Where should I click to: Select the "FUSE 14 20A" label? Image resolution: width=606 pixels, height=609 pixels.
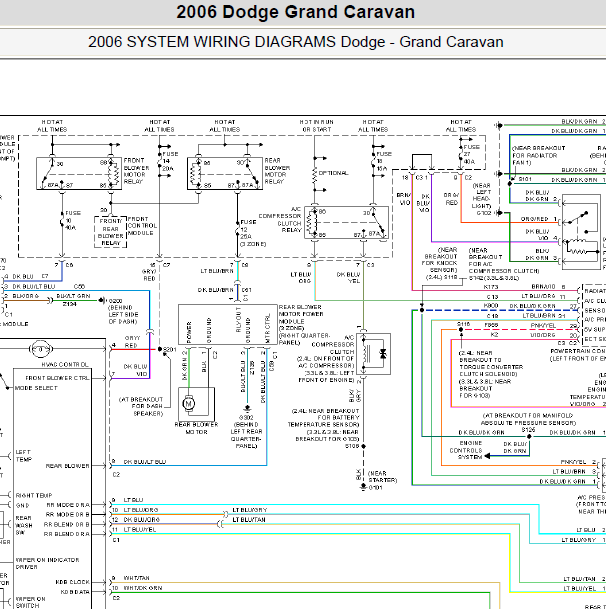coord(170,161)
